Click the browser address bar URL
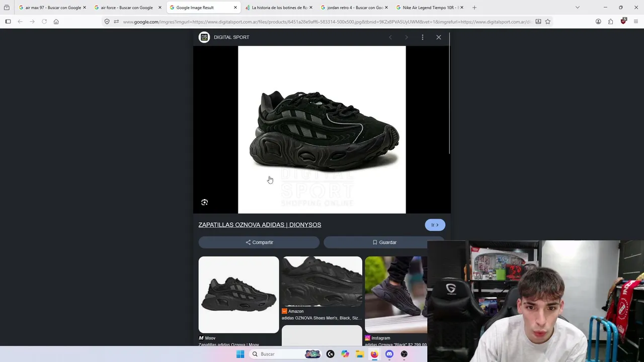This screenshot has height=362, width=644. tap(327, 22)
